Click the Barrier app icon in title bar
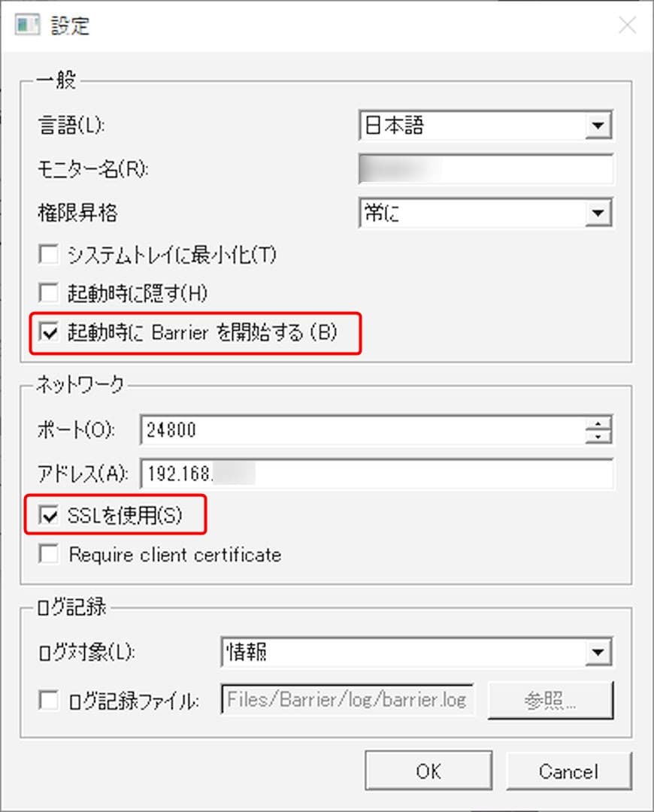This screenshot has height=812, width=654. tap(26, 25)
